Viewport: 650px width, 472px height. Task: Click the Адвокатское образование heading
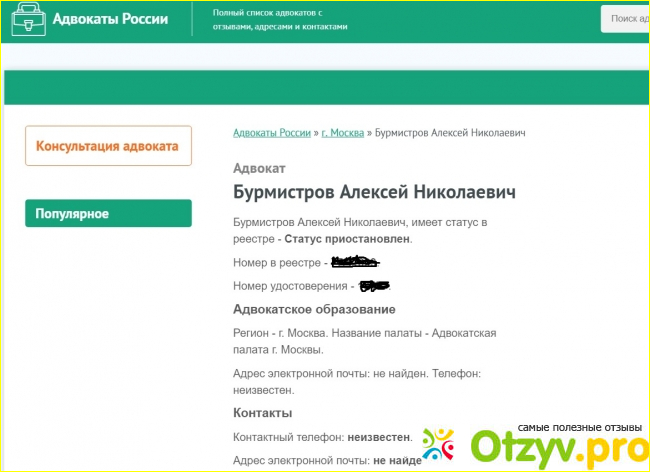314,309
